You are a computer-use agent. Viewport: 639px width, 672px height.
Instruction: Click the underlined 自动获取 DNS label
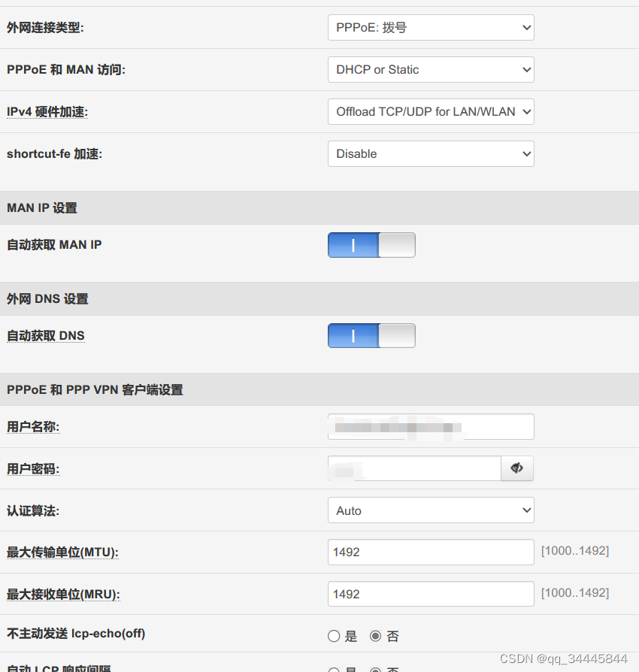click(45, 335)
